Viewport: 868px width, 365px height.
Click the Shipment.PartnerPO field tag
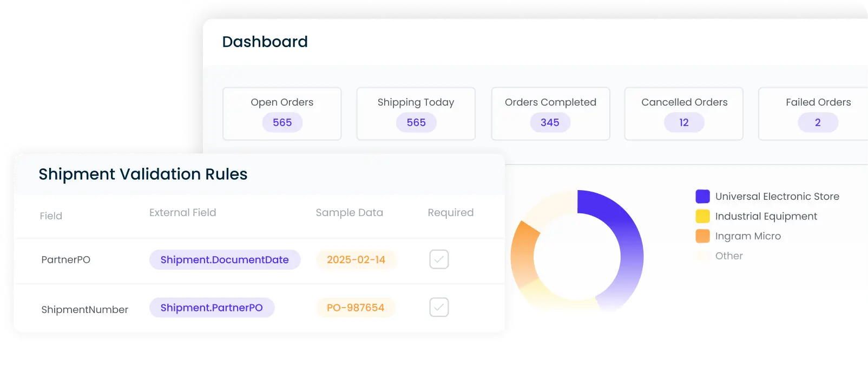coord(212,308)
